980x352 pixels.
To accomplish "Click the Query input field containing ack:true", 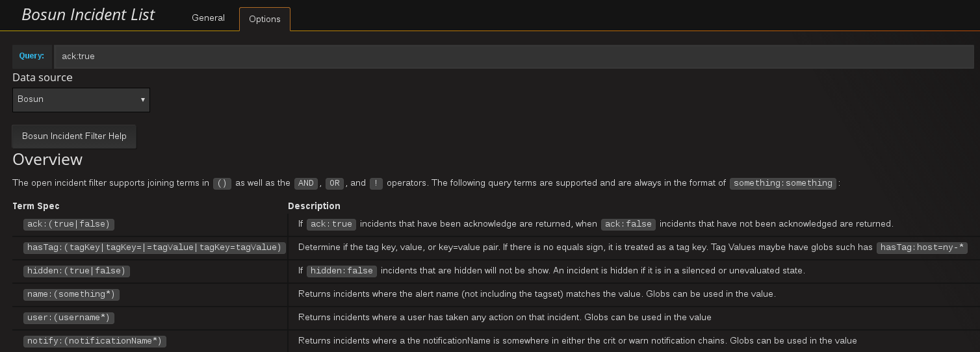I will (x=513, y=57).
